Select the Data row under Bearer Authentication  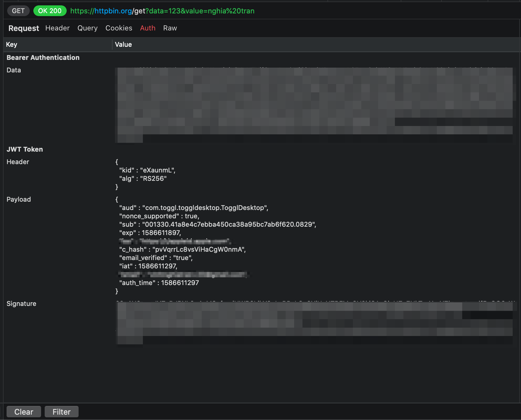coord(14,70)
